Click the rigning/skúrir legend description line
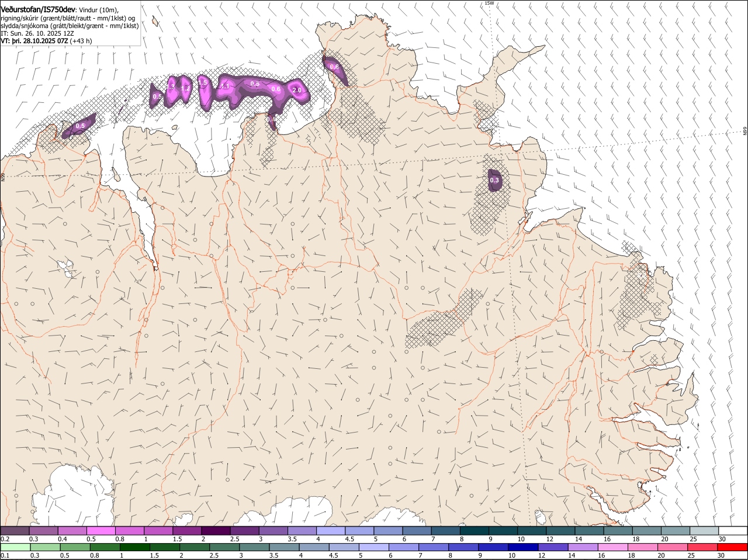This screenshot has height=560, width=748. [x=68, y=18]
